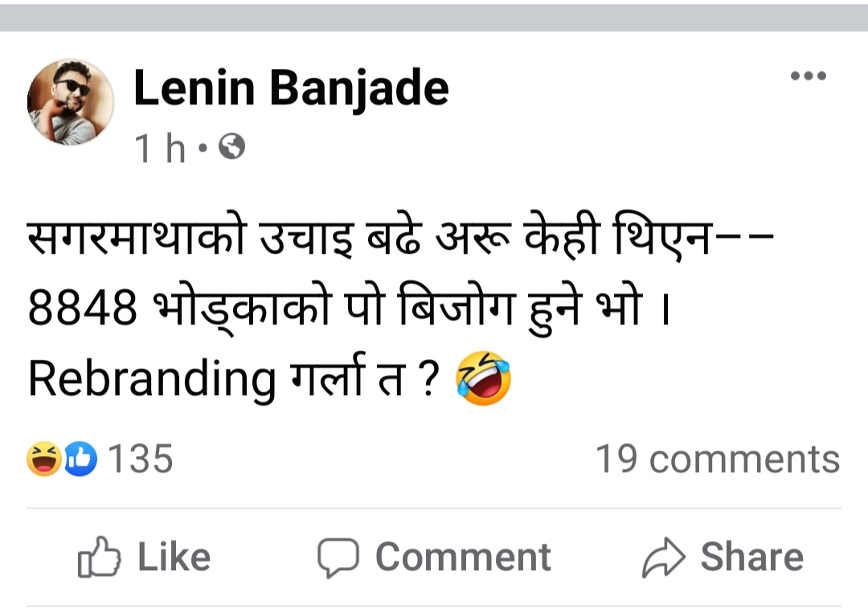Tap the Like label text
Screen dimensions: 868x612
tap(174, 557)
